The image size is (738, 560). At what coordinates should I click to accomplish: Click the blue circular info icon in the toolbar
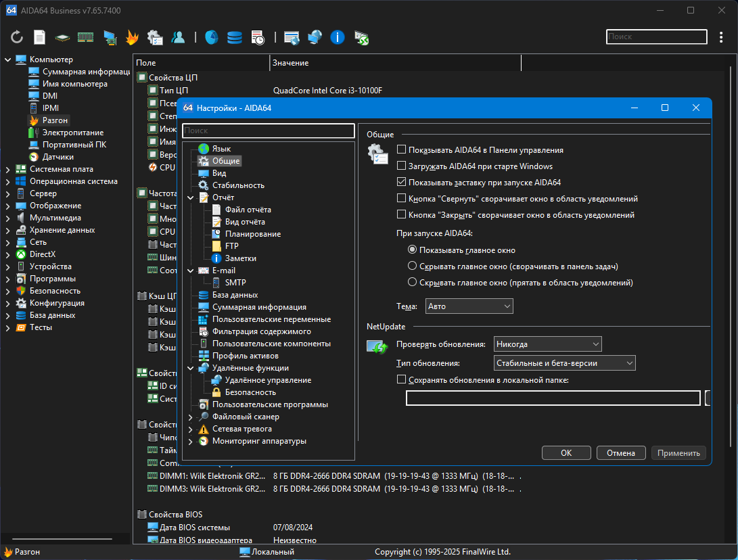pos(338,37)
